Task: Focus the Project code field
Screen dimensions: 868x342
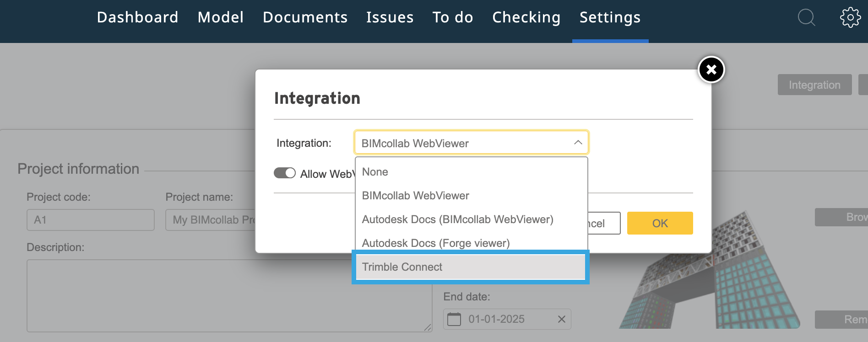Action: click(x=91, y=220)
